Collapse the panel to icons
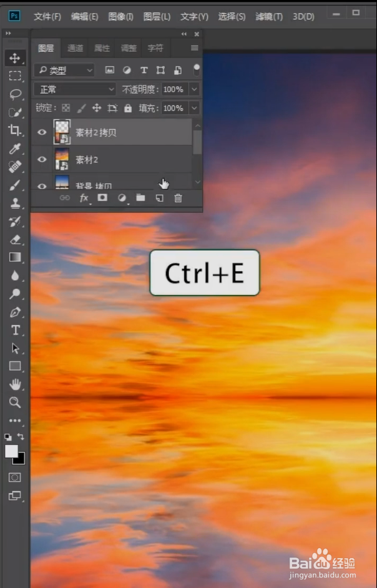Viewport: 377px width, 588px height. pos(184,34)
